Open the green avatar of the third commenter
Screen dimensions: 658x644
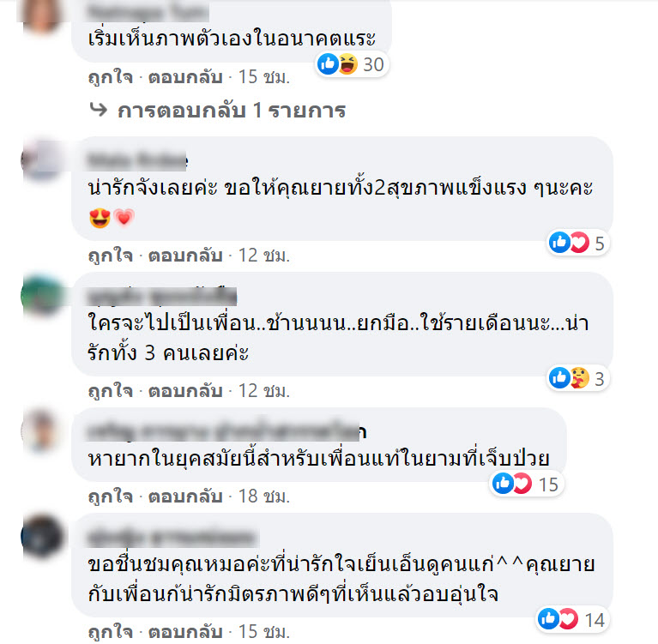pos(41,295)
